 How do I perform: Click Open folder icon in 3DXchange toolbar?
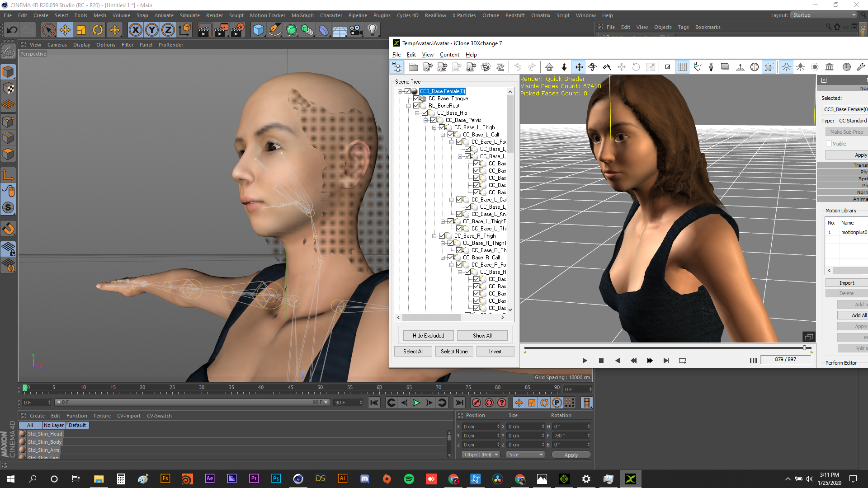coord(413,67)
